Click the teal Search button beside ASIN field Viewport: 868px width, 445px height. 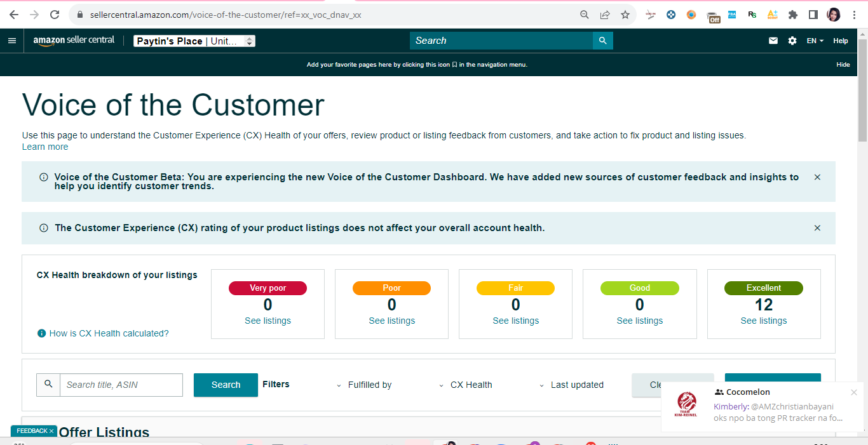(226, 385)
